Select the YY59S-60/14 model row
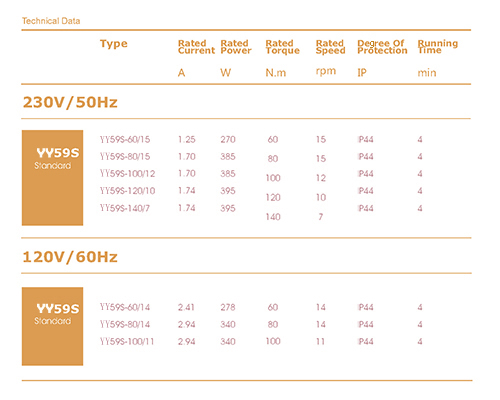Image resolution: width=500 pixels, height=400 pixels. coord(260,307)
